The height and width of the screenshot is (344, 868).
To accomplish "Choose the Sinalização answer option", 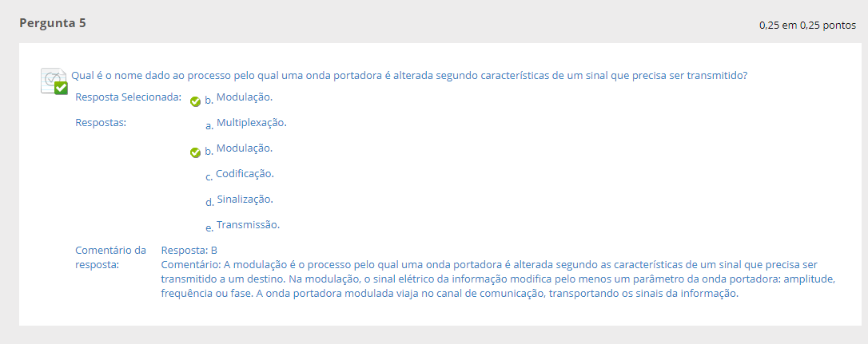I will point(245,199).
